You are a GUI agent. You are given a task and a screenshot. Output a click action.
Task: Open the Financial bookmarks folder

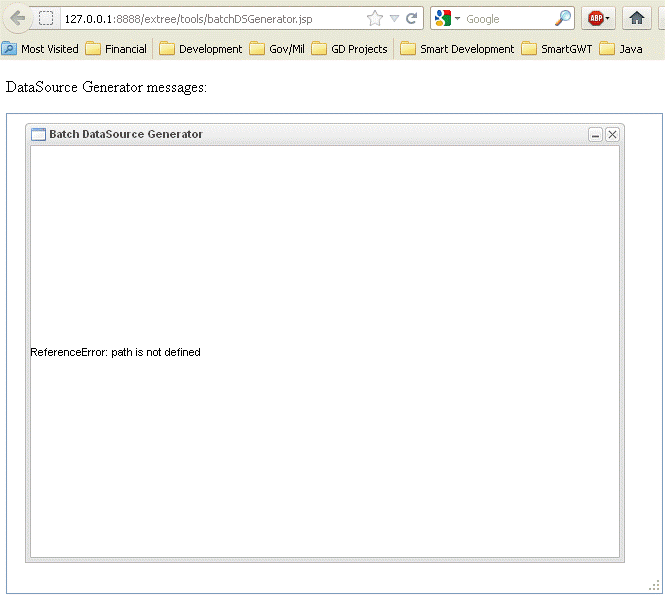click(116, 49)
